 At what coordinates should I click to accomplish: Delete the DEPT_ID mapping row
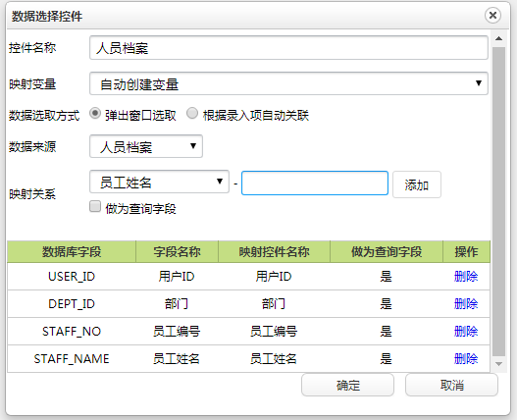[466, 304]
